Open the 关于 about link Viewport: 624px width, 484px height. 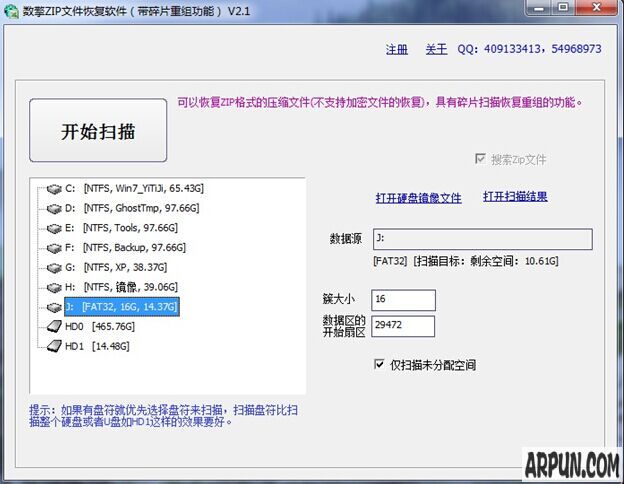(x=436, y=49)
